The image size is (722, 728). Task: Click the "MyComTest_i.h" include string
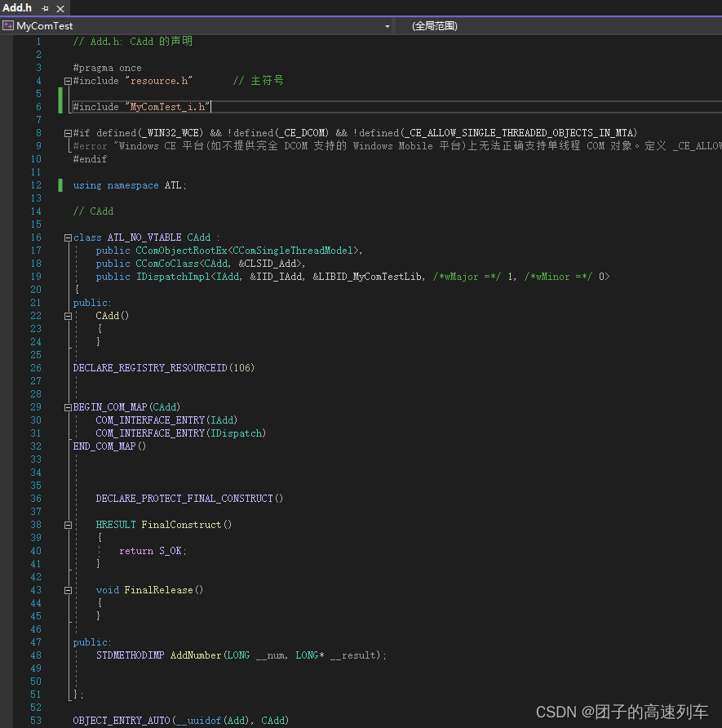(x=167, y=107)
